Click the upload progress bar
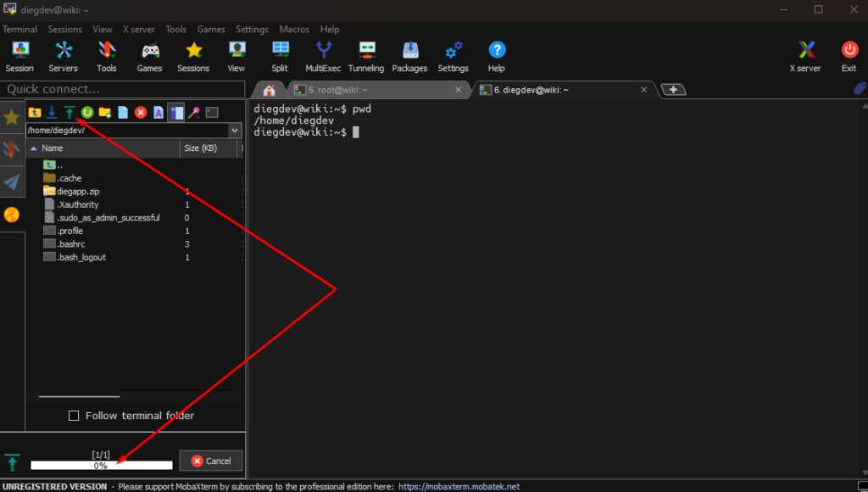The height and width of the screenshot is (492, 868). click(102, 466)
